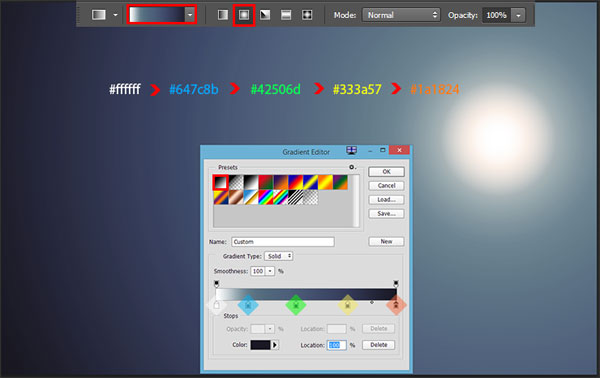Close the Gradient Editor dialog
Viewport: 600px width, 378px height.
tap(399, 150)
